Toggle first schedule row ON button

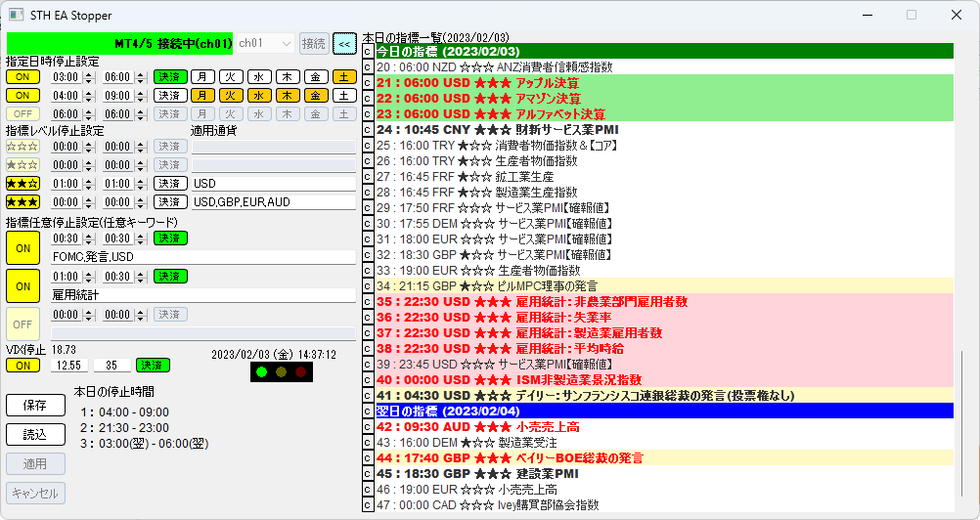tap(23, 77)
